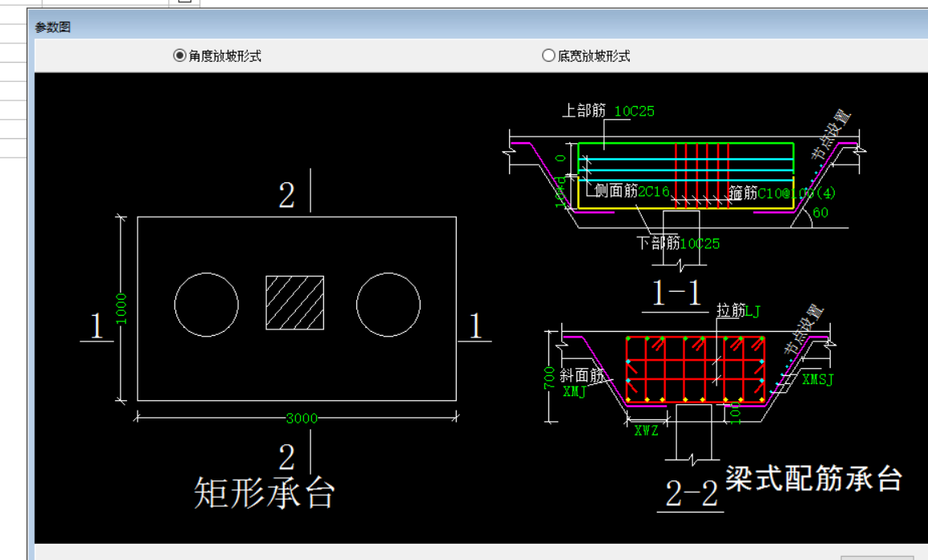The image size is (928, 560).
Task: Click the green 0 dimension in section 1-1
Action: click(x=560, y=158)
